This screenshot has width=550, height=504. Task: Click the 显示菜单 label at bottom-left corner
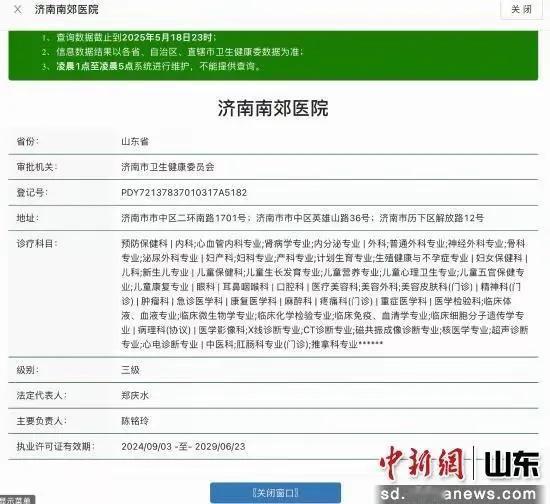tap(17, 500)
